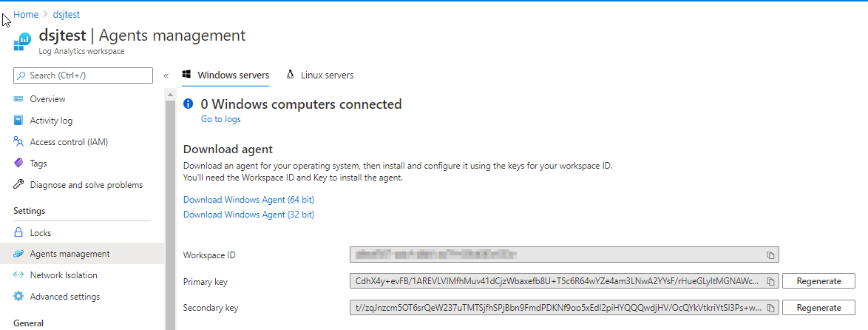The width and height of the screenshot is (868, 330).
Task: Regenerate the Primary key
Action: point(818,281)
